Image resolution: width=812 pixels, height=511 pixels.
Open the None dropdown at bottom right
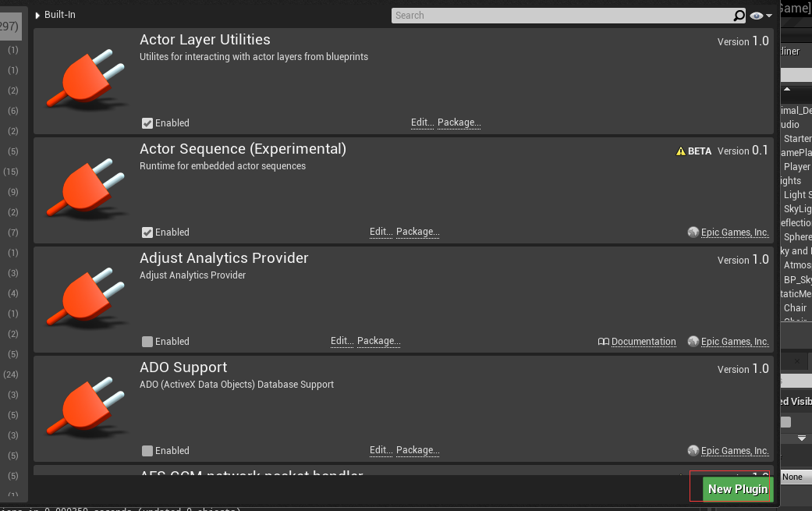tap(793, 477)
